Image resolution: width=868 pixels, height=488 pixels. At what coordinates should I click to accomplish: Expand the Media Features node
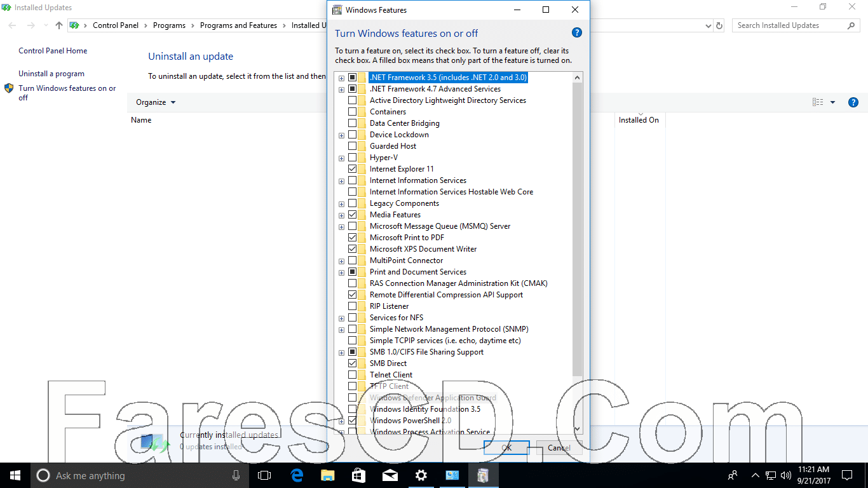pos(342,215)
